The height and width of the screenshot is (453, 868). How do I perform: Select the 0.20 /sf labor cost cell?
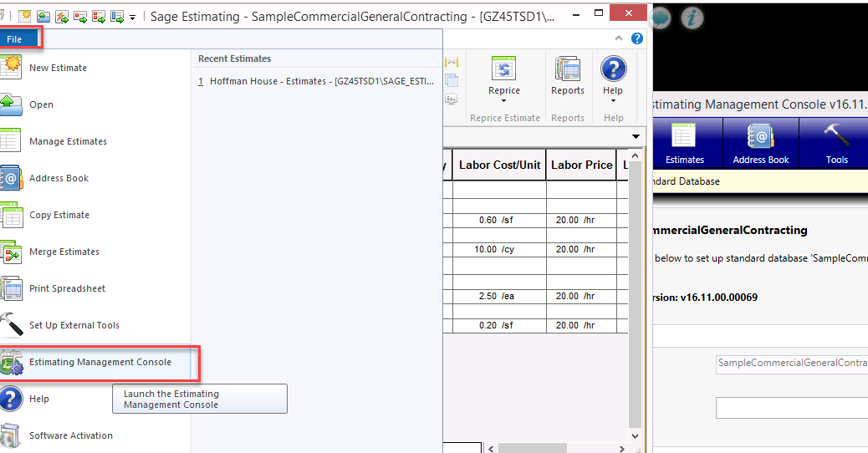(499, 326)
